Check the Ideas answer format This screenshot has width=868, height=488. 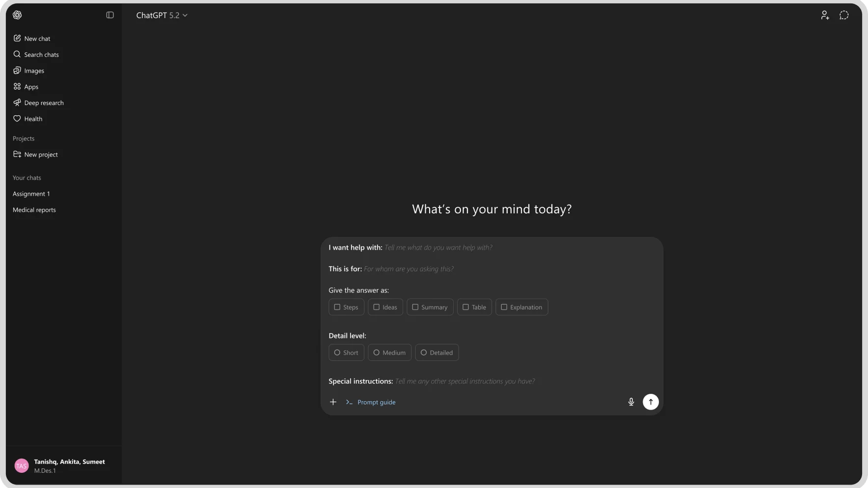click(x=385, y=307)
